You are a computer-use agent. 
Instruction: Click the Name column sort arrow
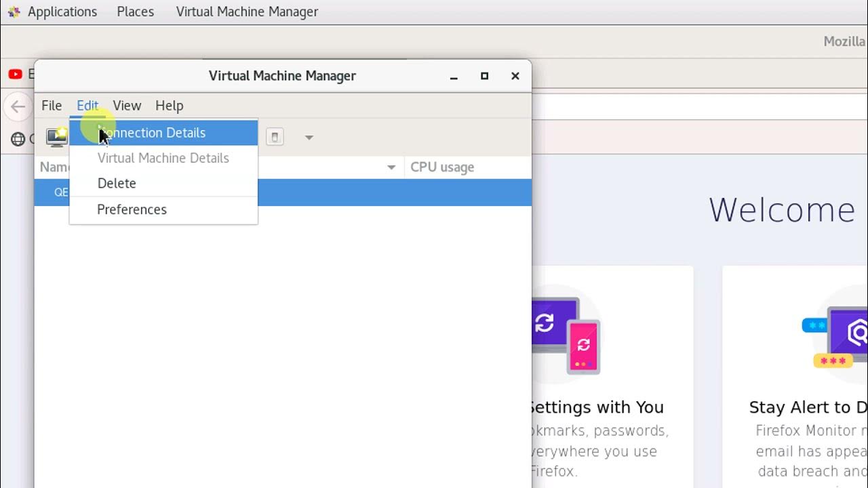(x=391, y=167)
